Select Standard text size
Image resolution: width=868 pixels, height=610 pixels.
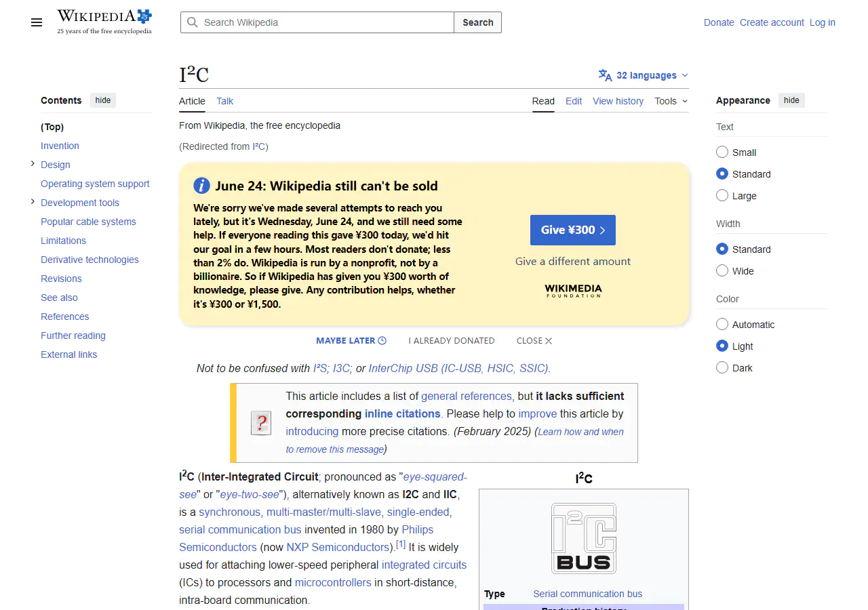click(722, 174)
